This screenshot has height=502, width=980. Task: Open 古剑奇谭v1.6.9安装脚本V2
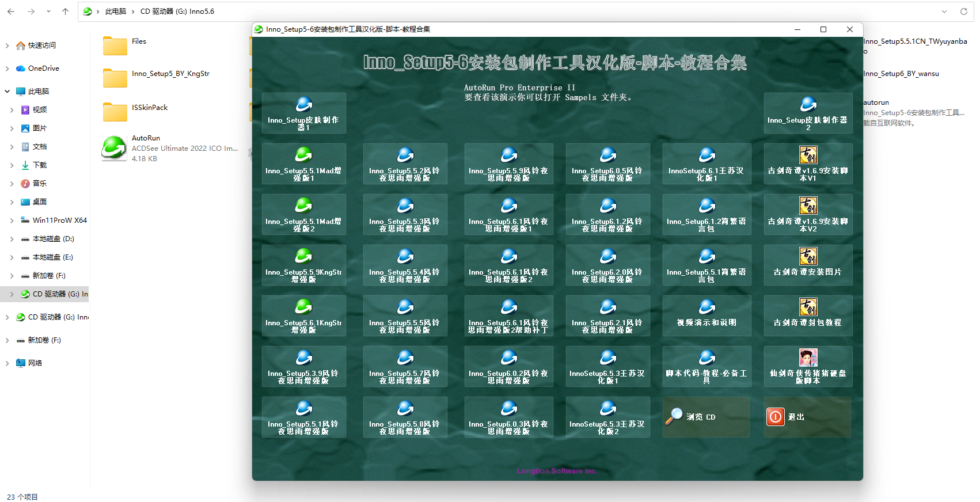coord(808,214)
